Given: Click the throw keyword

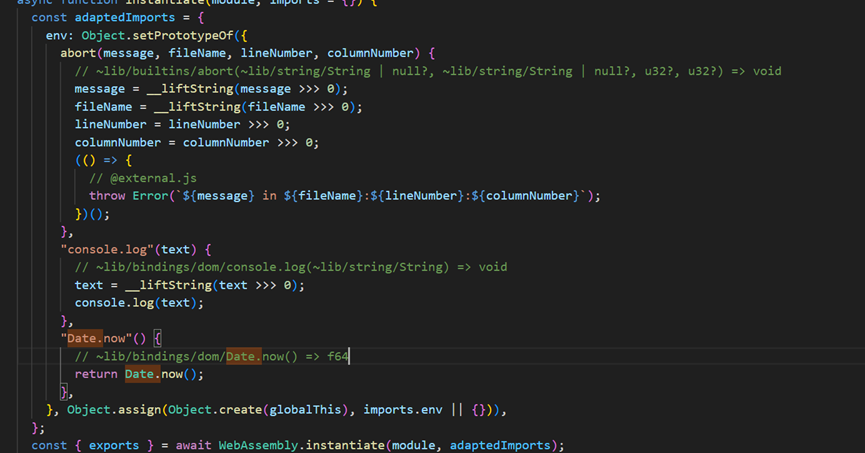Looking at the screenshot, I should tap(107, 196).
